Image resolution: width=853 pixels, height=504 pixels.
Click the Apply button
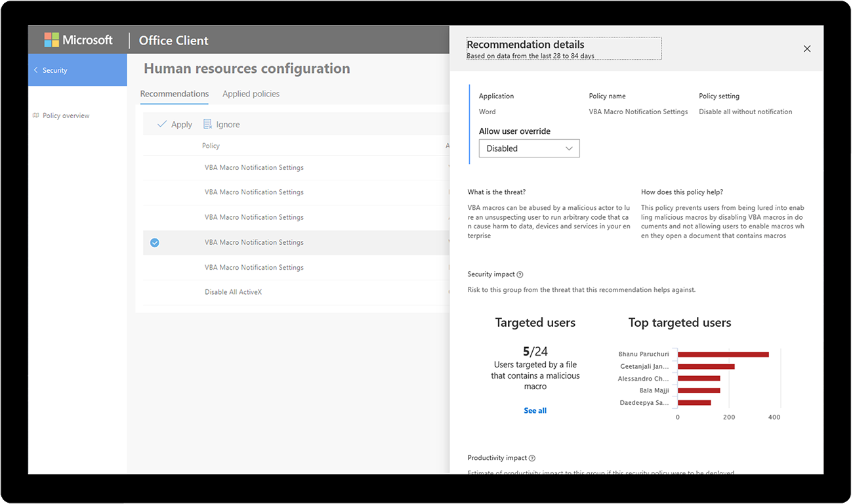click(175, 124)
